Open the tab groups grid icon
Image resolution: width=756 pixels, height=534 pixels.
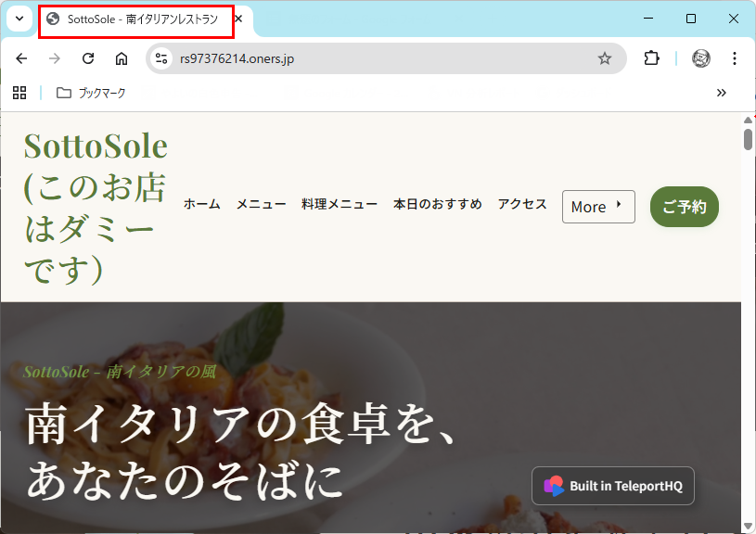(19, 93)
